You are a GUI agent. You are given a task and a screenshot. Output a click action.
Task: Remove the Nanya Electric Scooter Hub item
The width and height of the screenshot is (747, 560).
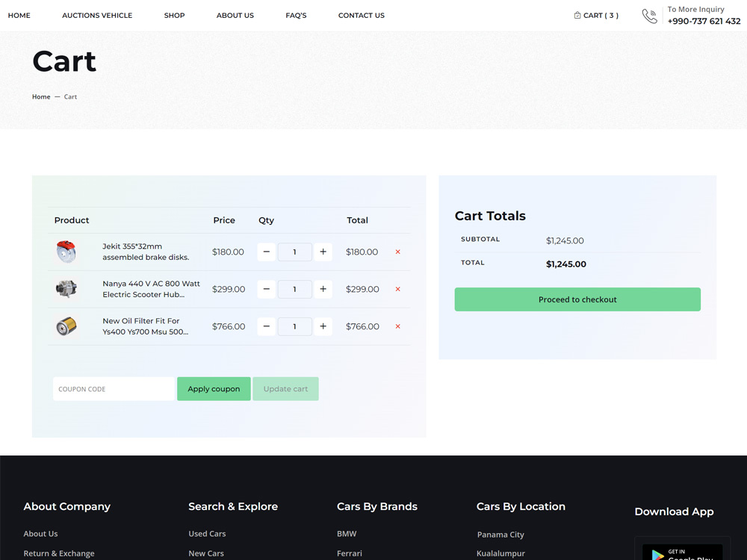tap(398, 289)
